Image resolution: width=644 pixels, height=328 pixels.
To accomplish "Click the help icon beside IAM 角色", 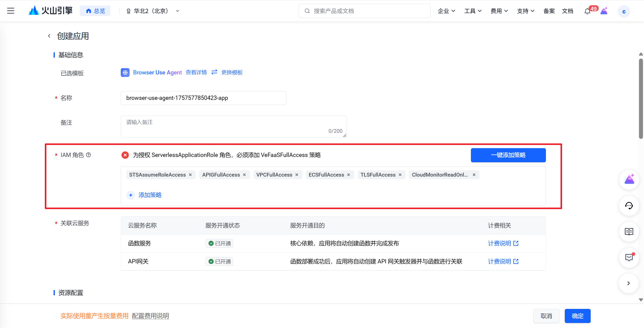I will (x=89, y=155).
